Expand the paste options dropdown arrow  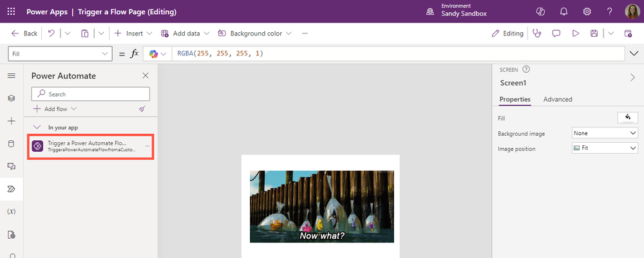coord(101,33)
